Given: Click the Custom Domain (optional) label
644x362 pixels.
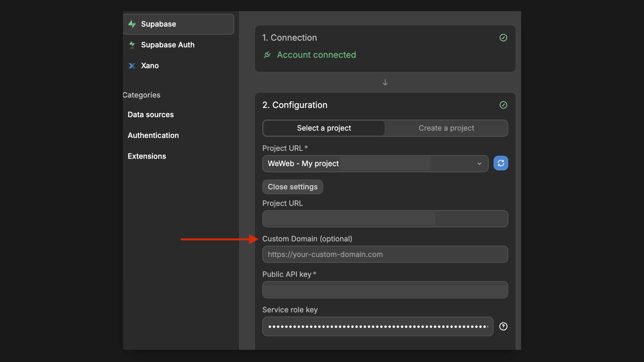Looking at the screenshot, I should [x=307, y=239].
